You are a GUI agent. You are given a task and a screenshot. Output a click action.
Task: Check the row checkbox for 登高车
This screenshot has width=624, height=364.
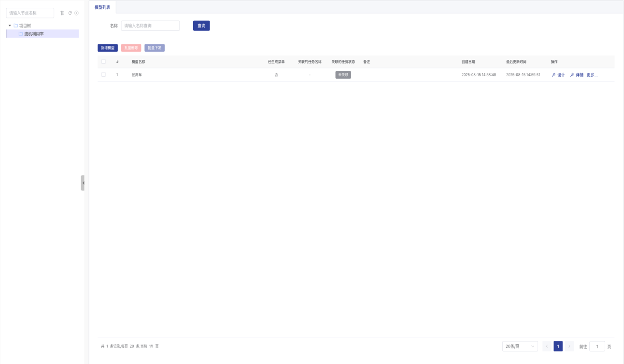point(103,75)
